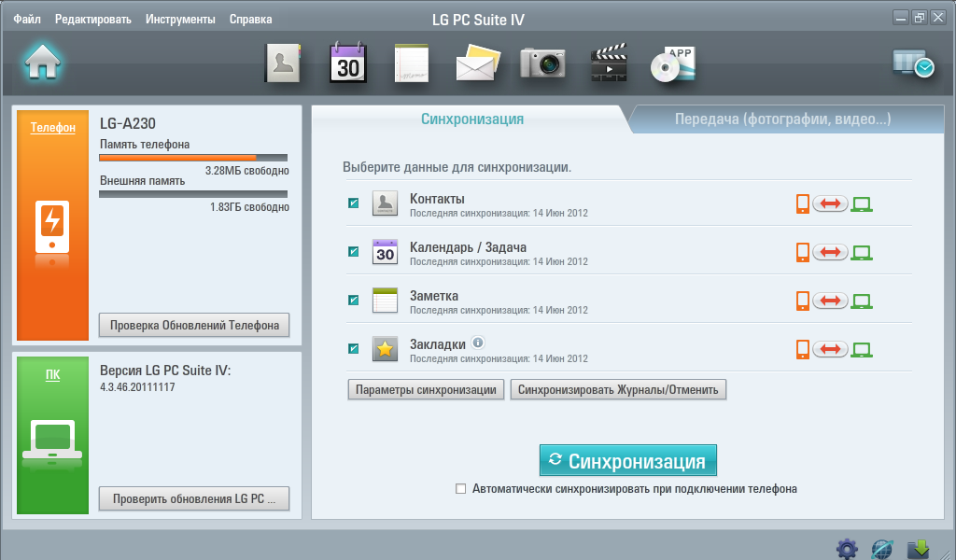
Task: Open the Messages envelope icon
Action: click(477, 63)
